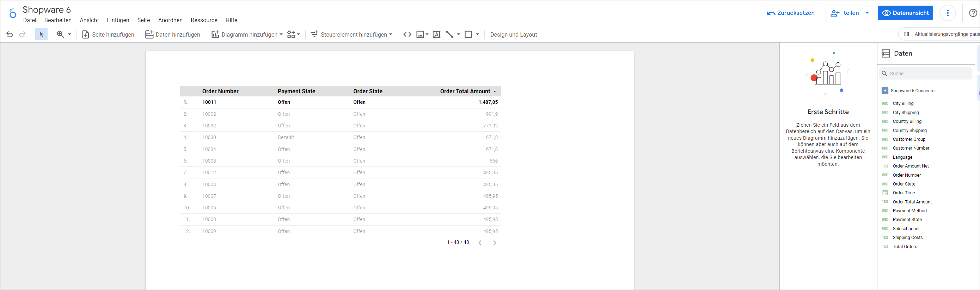Open the Datei menu
Viewport: 980px width, 290px height.
point(30,20)
